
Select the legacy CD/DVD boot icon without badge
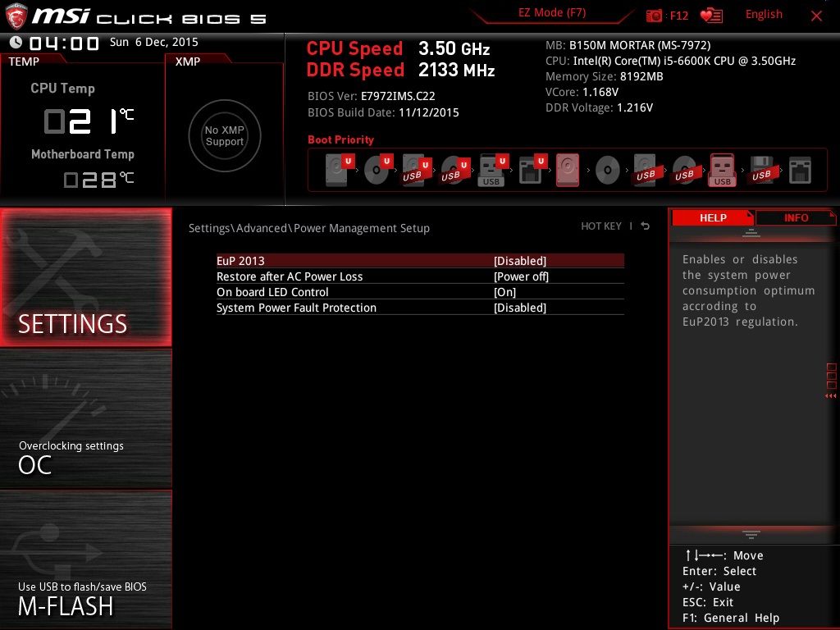coord(608,171)
